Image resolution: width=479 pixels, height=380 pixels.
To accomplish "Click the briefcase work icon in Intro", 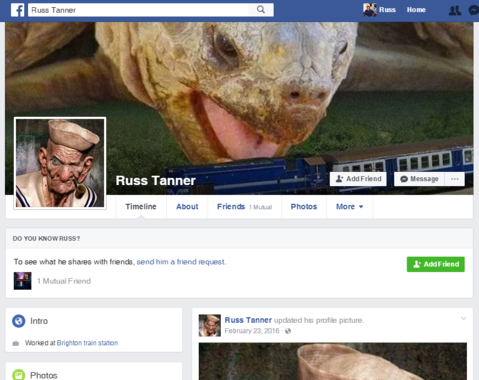I will click(x=16, y=343).
